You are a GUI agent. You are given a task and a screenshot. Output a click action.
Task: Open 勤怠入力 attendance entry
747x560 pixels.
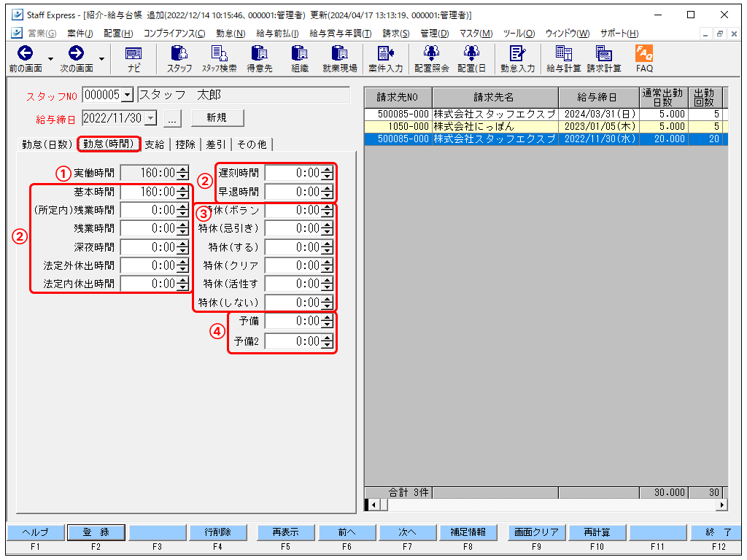pyautogui.click(x=518, y=58)
